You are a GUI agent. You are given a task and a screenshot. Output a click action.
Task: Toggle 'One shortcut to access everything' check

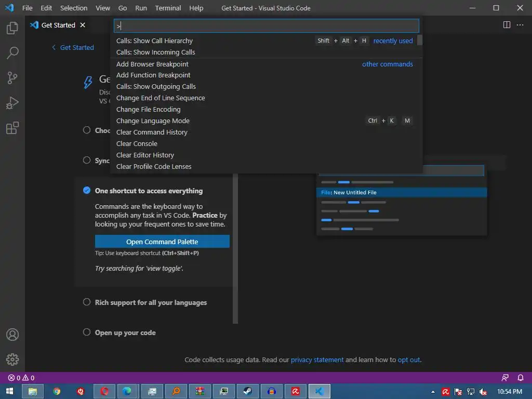[x=87, y=190]
